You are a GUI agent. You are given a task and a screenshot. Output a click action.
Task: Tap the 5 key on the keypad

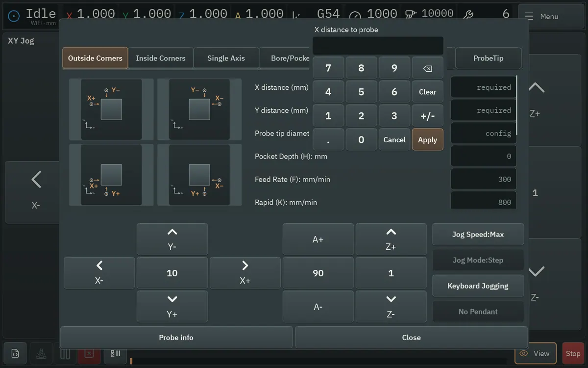click(361, 92)
